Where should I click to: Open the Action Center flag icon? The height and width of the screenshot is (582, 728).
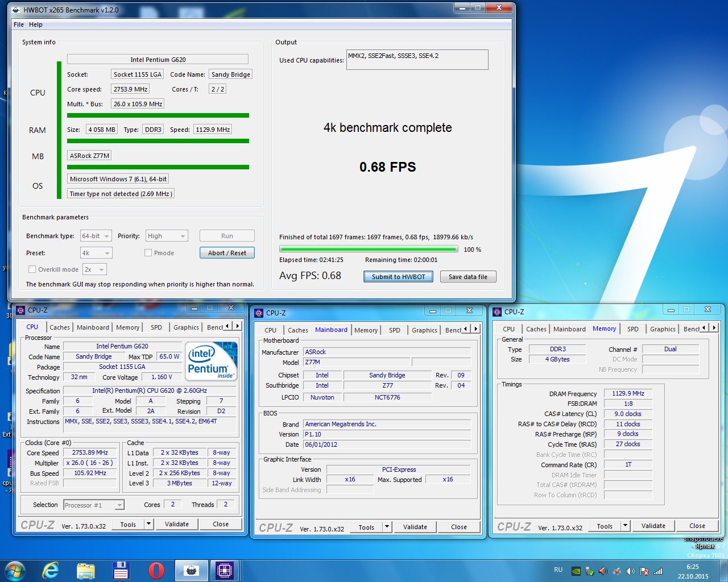point(644,571)
